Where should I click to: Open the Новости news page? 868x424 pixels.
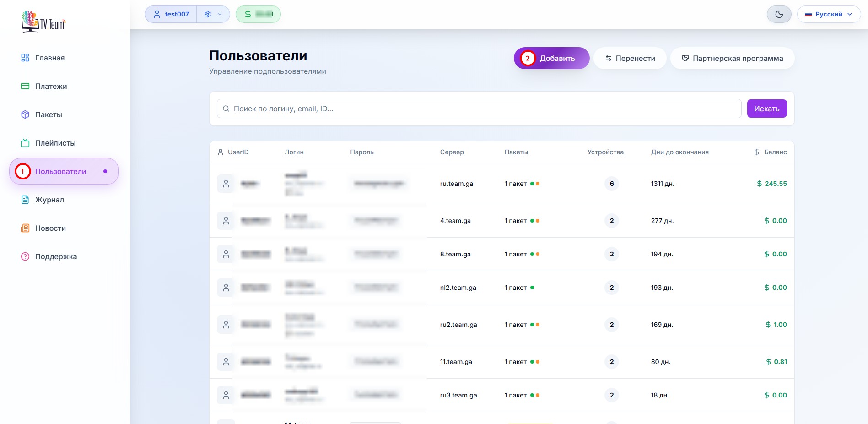[50, 228]
